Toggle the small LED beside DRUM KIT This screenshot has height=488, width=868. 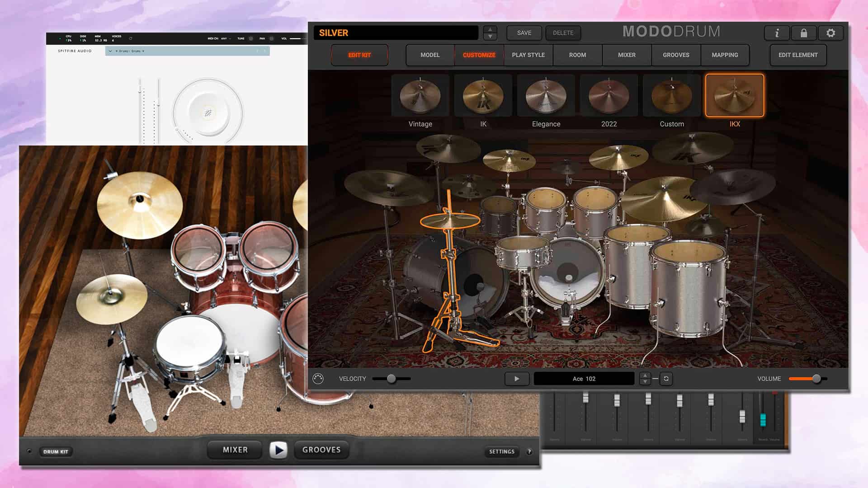(29, 451)
